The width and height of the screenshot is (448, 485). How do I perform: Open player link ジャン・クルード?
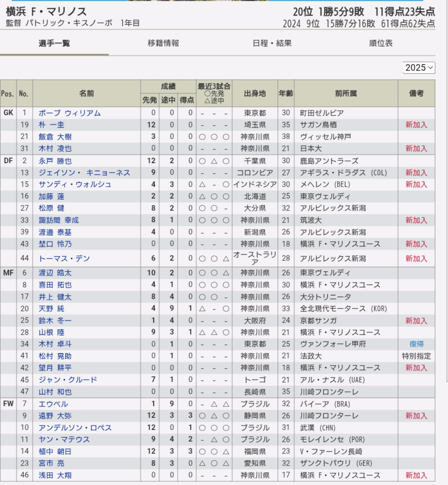point(68,380)
